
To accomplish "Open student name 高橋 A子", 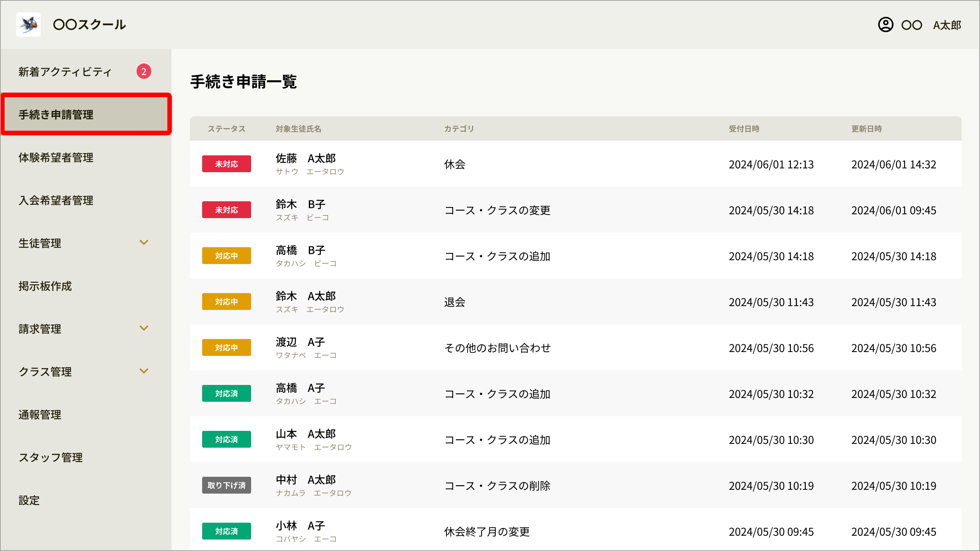I will (x=301, y=388).
